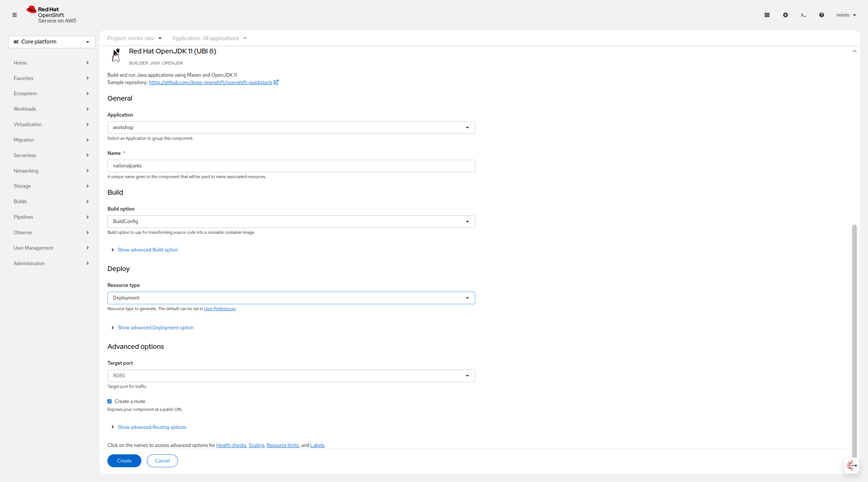The height and width of the screenshot is (482, 868).
Task: Expand the Storage navigation section
Action: point(51,186)
